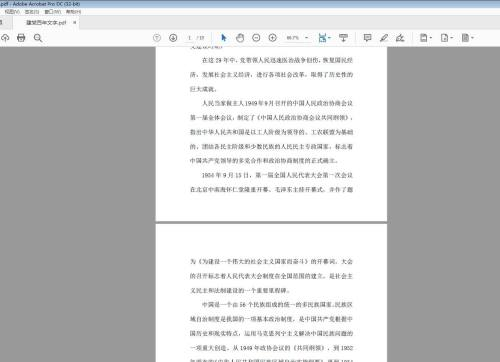Click the rightmost document tools icon
500x362 pixels.
465,38
